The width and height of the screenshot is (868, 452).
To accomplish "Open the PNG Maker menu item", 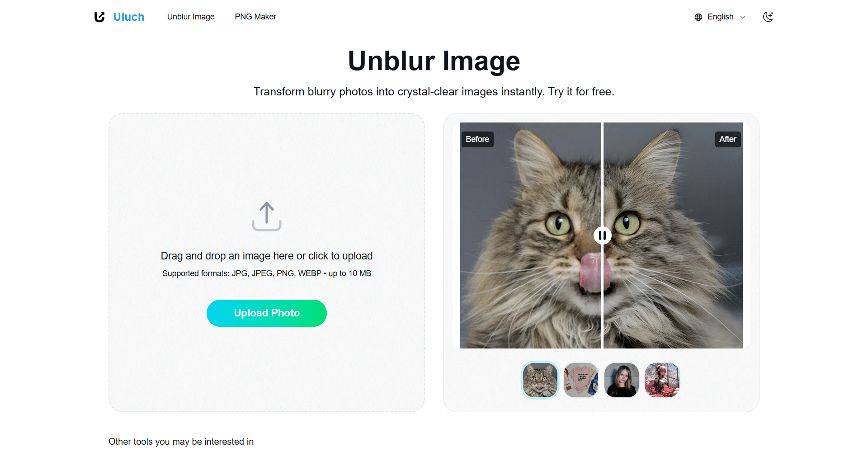I will (x=255, y=17).
